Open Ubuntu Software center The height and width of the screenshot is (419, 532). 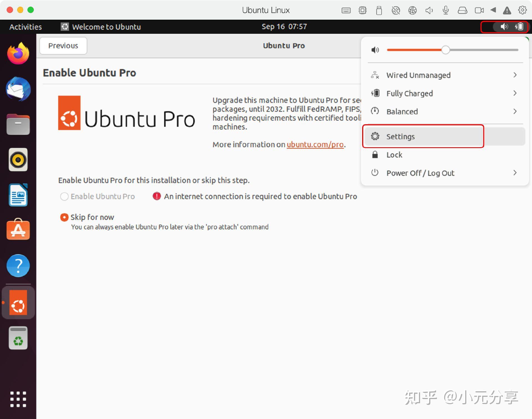tap(18, 230)
